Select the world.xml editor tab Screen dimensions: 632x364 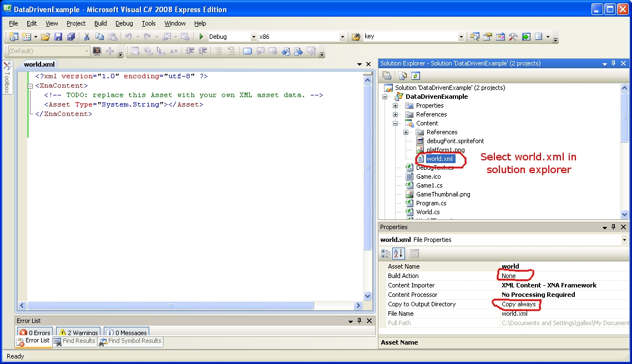coord(39,64)
